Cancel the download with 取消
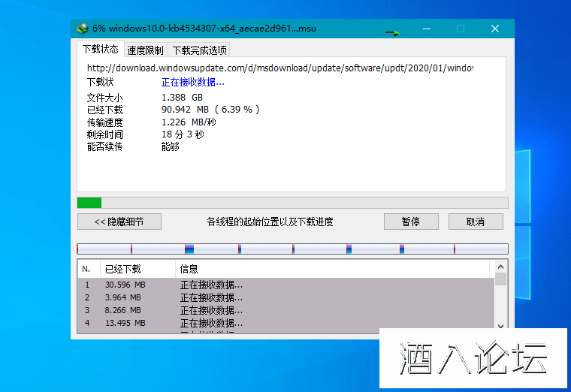 [x=476, y=222]
